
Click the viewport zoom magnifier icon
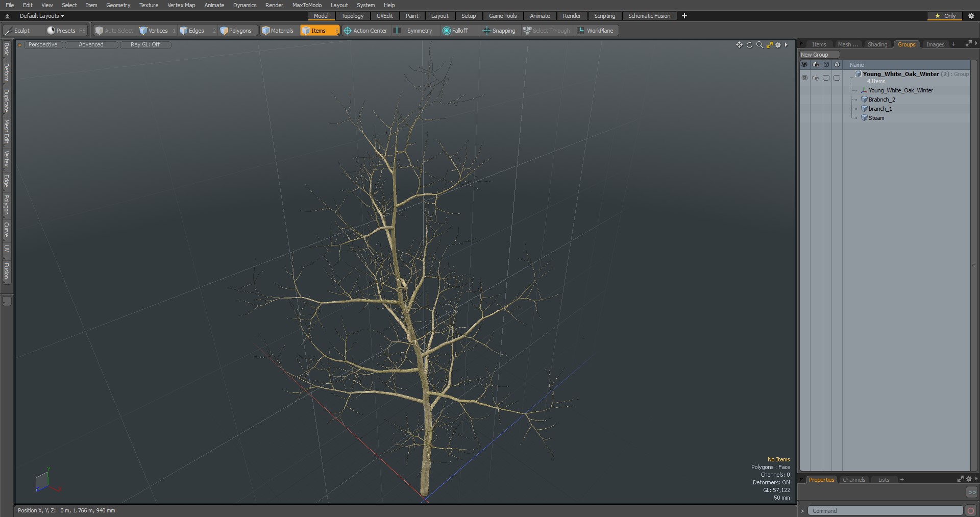(x=759, y=45)
